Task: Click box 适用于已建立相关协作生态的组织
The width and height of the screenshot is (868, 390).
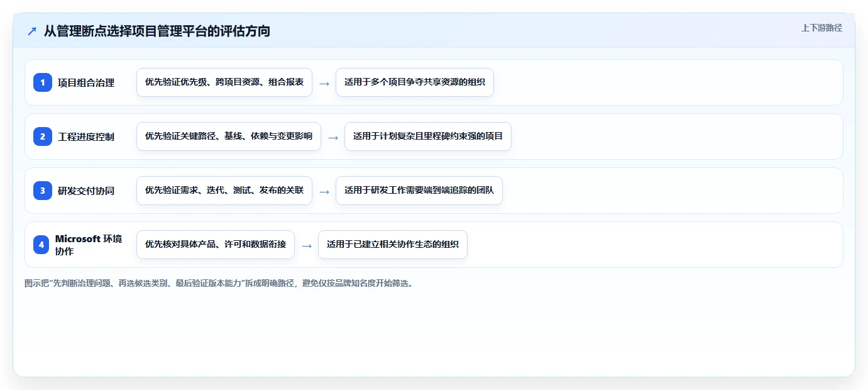Action: pyautogui.click(x=393, y=245)
